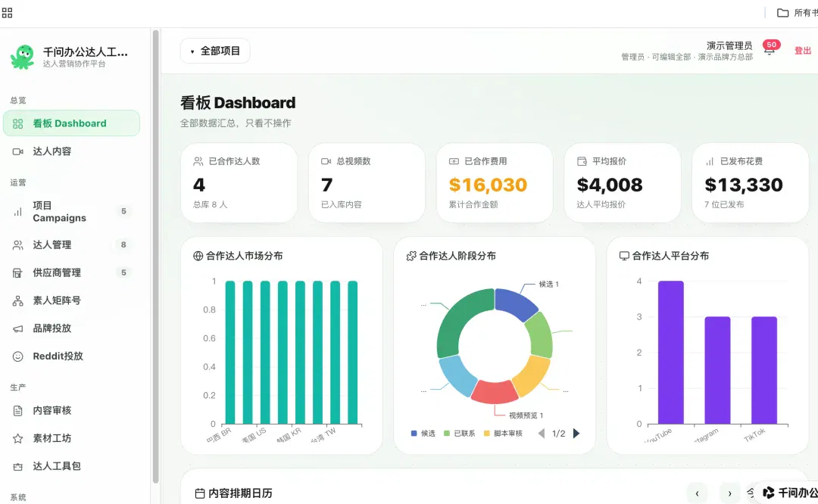
Task: Open the 全部项目 project dropdown
Action: point(215,51)
